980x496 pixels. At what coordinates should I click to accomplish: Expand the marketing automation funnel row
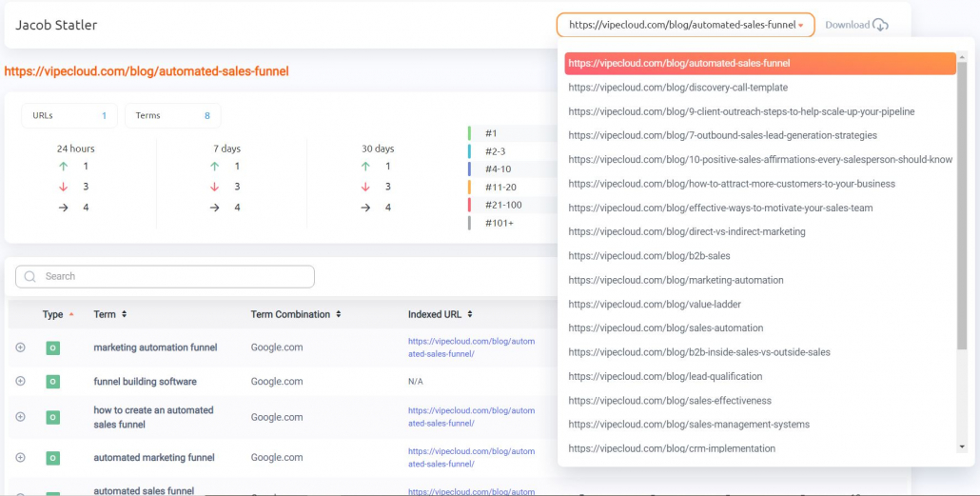coord(21,347)
